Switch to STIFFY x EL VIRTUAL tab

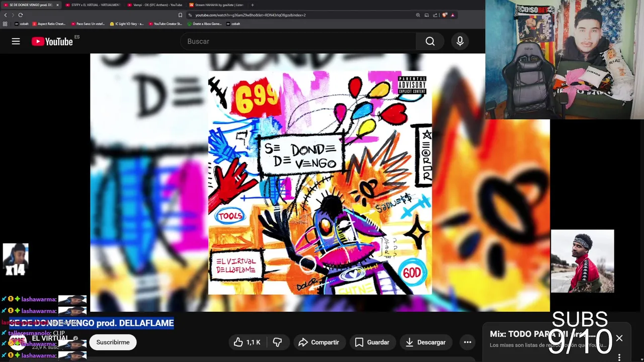point(92,5)
